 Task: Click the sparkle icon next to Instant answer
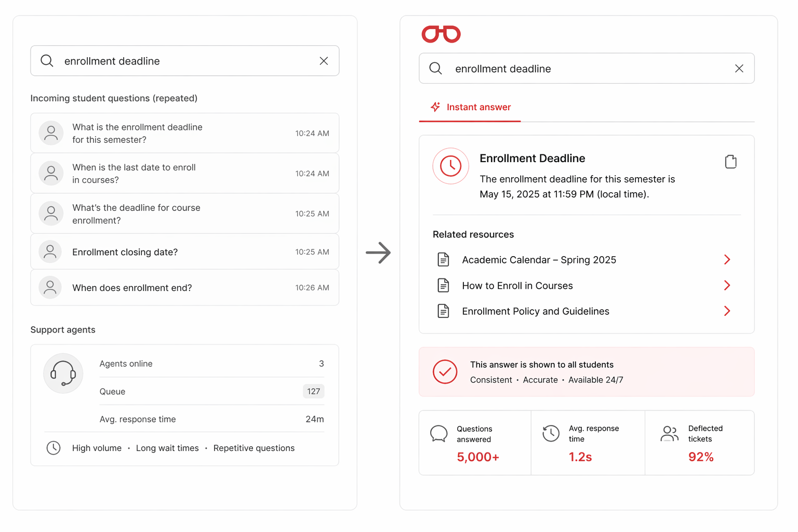coord(435,107)
